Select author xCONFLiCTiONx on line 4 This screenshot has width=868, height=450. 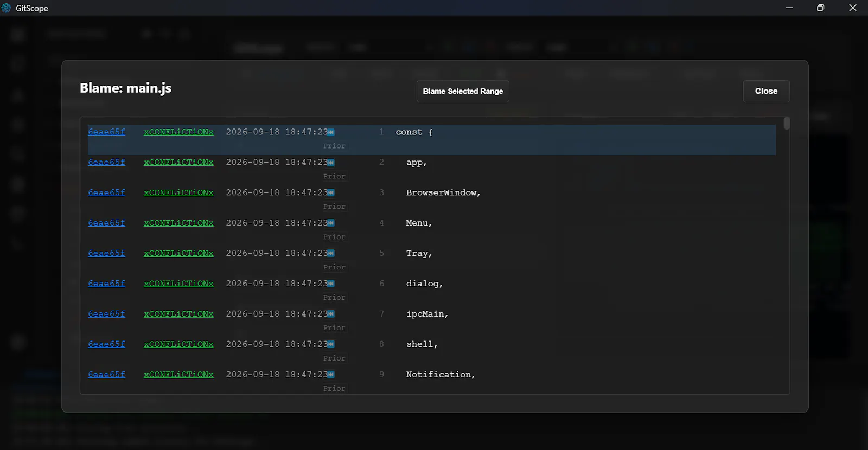(178, 223)
